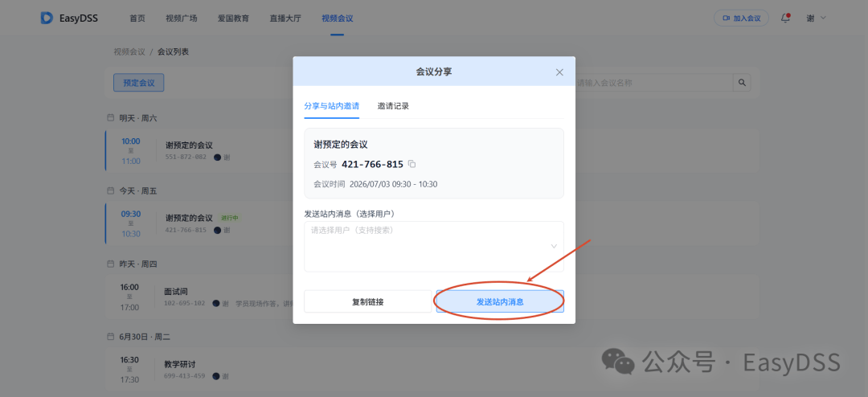868x397 pixels.
Task: Switch to 分享与站内邀请 tab
Action: coord(332,106)
